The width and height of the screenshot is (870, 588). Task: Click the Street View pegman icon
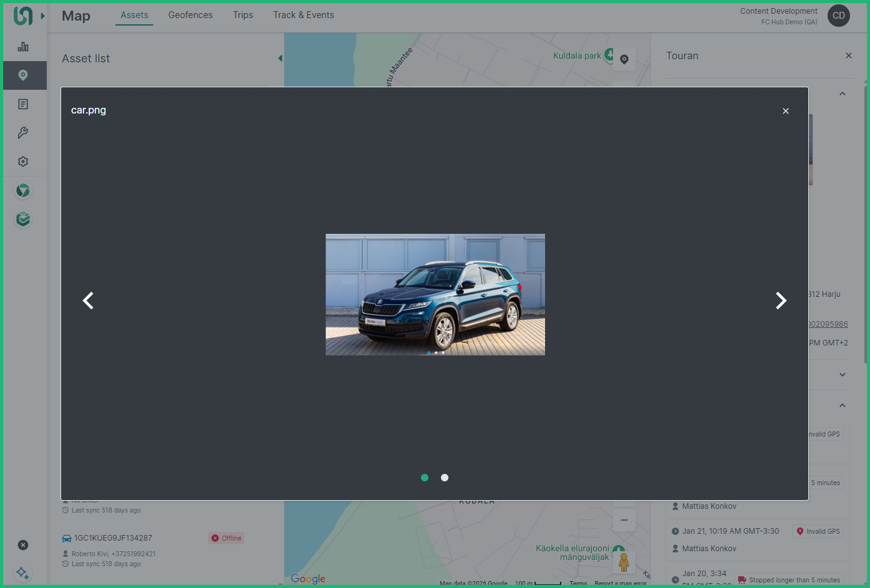(624, 562)
